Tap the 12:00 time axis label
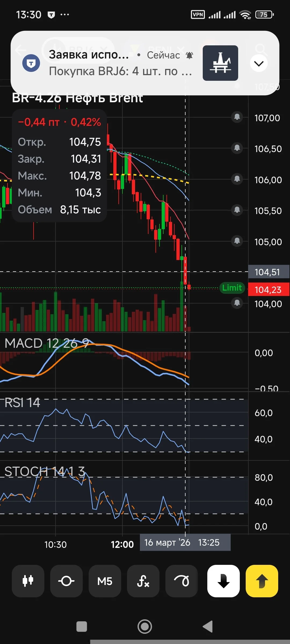The width and height of the screenshot is (290, 644). (x=122, y=544)
